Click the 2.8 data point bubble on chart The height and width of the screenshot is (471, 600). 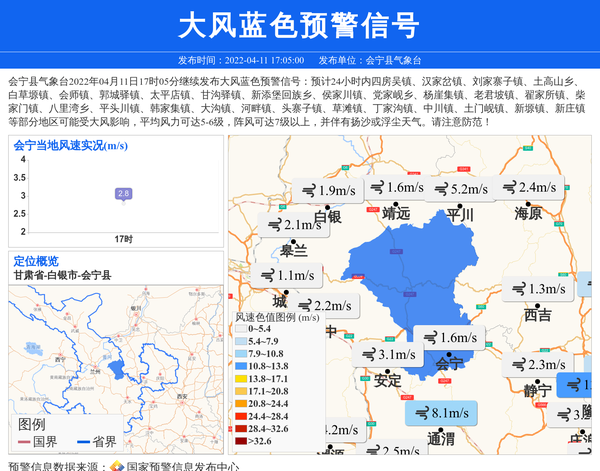click(x=124, y=194)
